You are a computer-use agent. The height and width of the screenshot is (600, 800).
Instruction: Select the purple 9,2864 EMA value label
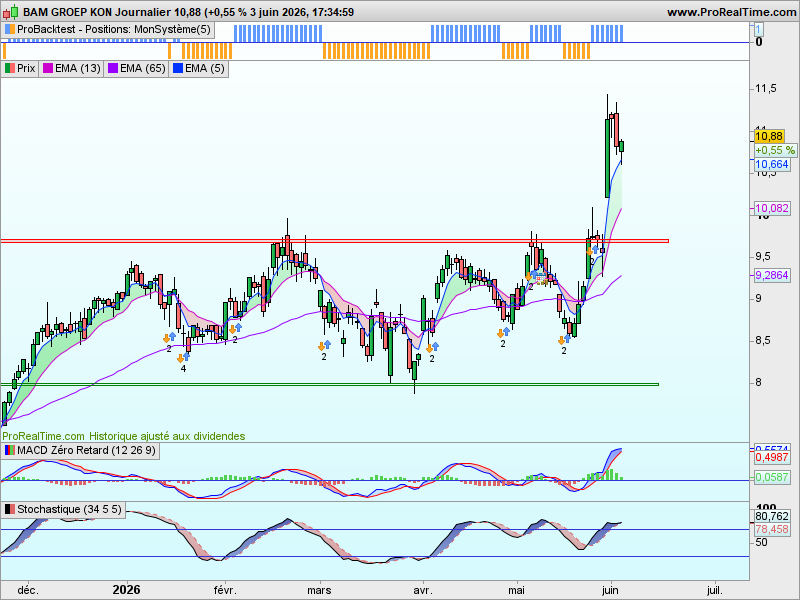tap(771, 275)
